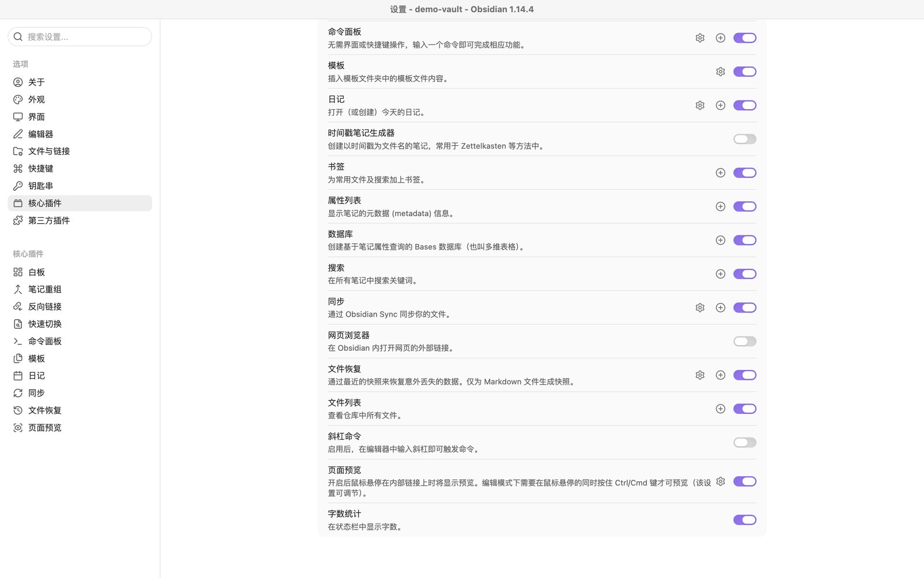The width and height of the screenshot is (924, 578).
Task: Disable the 命令面板 plugin toggle
Action: 745,38
